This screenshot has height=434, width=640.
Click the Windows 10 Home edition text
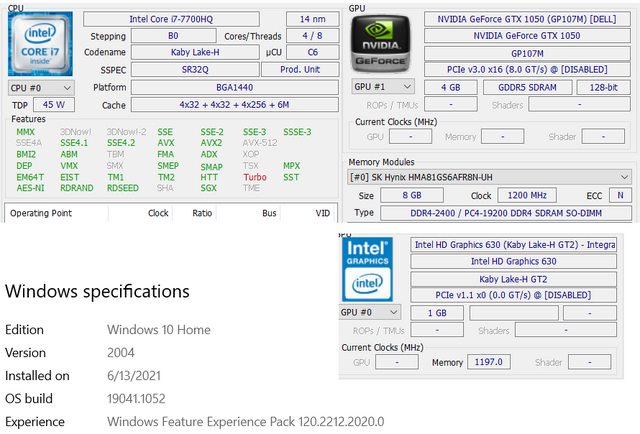[159, 329]
